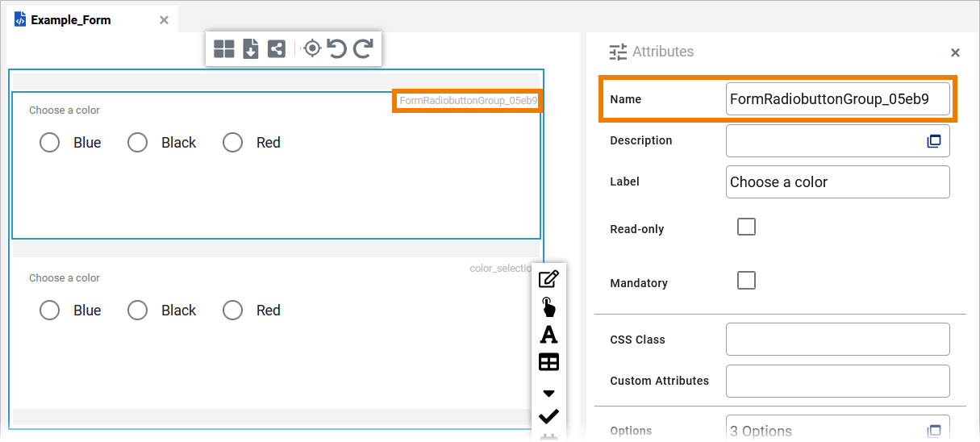Enable the Read-only checkbox

coord(747,227)
